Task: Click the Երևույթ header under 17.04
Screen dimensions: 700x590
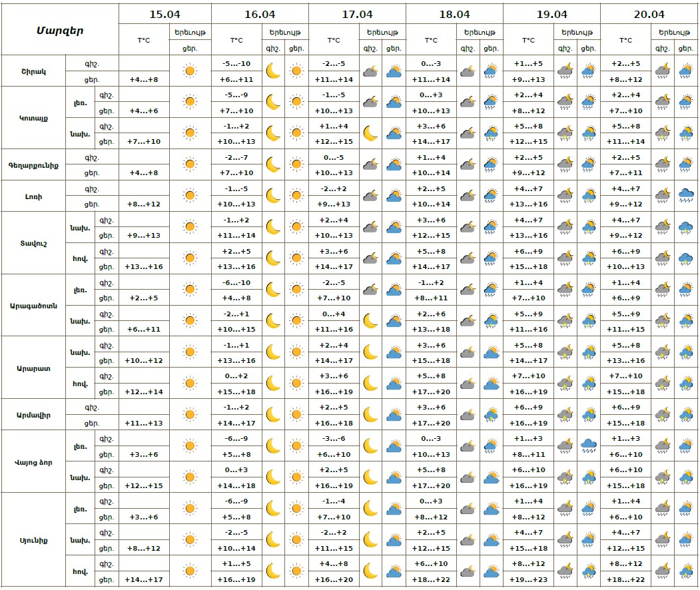Action: coord(382,32)
